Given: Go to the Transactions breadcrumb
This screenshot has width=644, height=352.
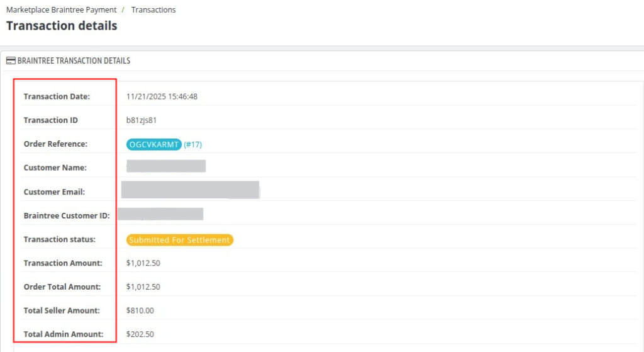Looking at the screenshot, I should click(153, 10).
